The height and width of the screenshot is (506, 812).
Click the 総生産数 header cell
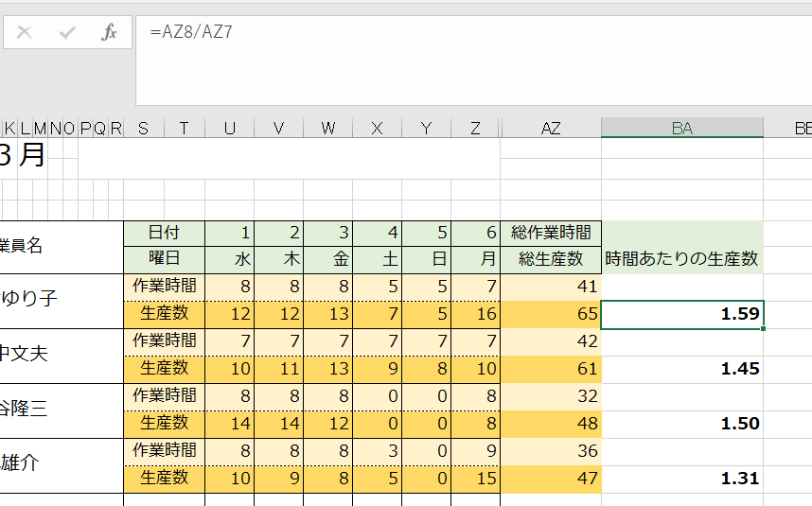coord(551,258)
